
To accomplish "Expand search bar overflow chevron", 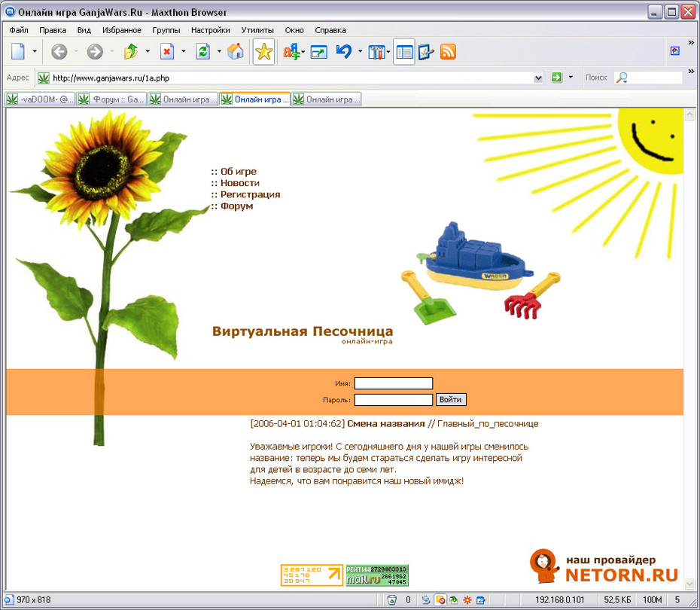I will [x=691, y=71].
